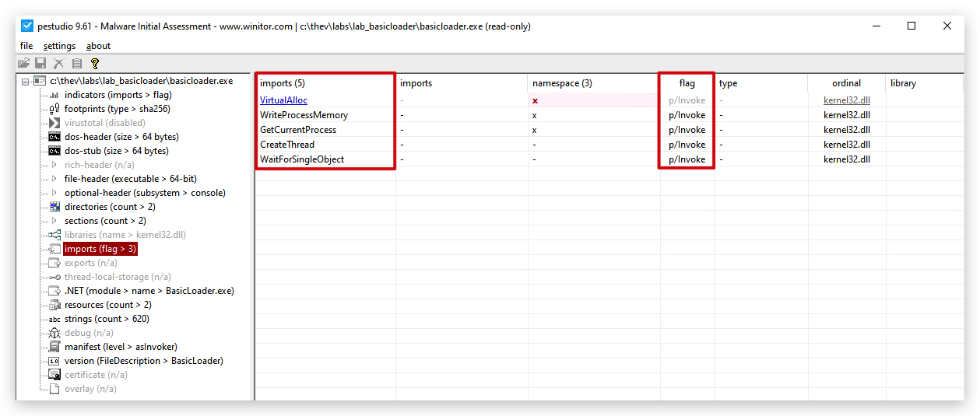
Task: Select the footprints icon in the tree
Action: point(54,109)
